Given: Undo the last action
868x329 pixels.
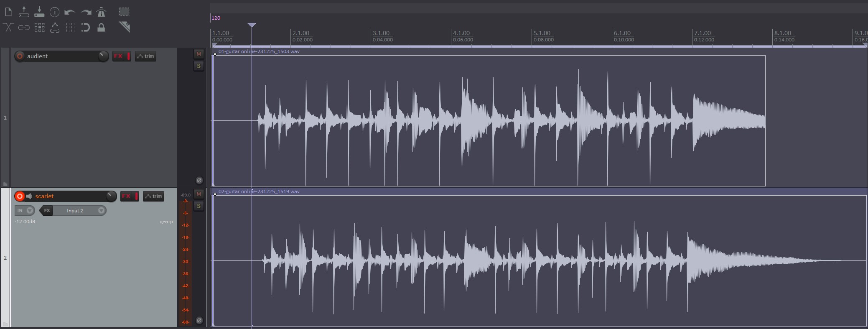Looking at the screenshot, I should pyautogui.click(x=70, y=12).
